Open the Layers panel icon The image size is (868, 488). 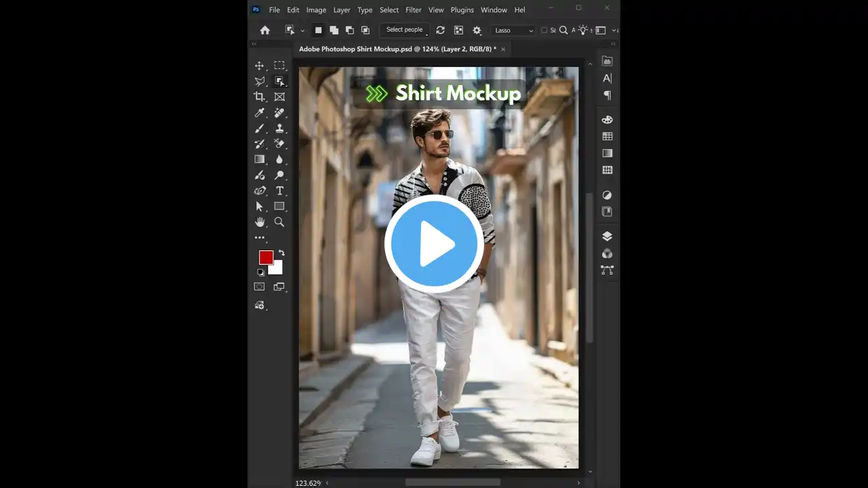[x=607, y=236]
